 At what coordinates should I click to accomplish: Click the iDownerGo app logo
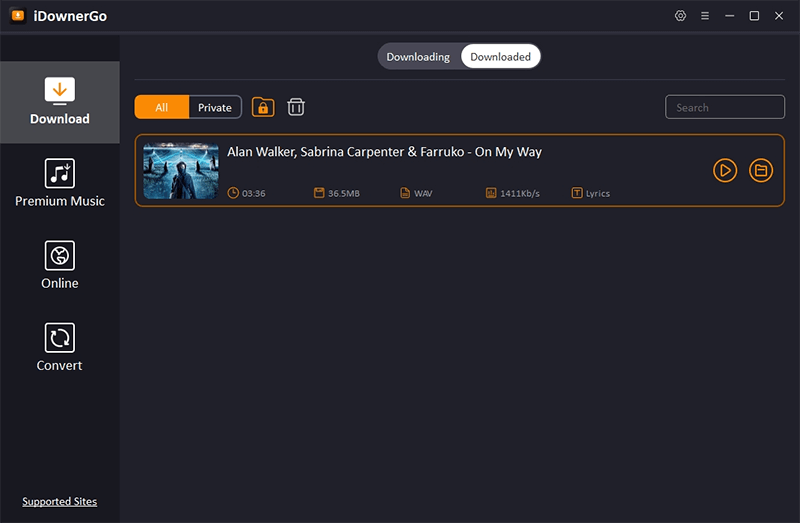point(17,16)
